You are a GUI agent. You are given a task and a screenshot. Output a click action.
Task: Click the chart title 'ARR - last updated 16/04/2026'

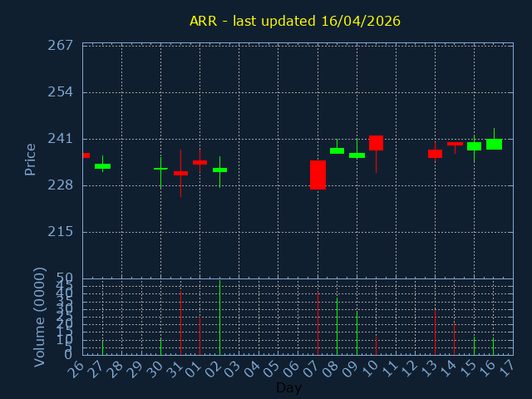click(294, 21)
